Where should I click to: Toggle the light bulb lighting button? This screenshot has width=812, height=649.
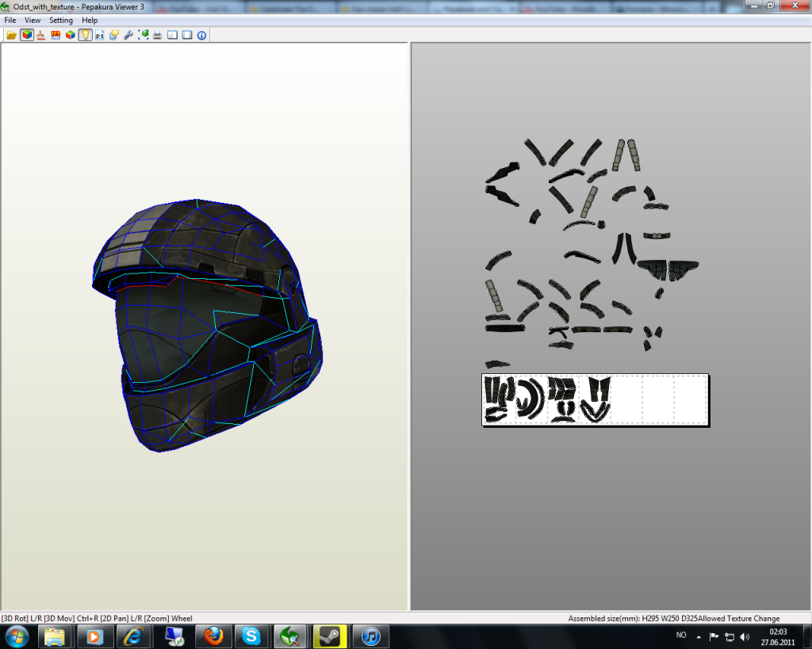[85, 35]
